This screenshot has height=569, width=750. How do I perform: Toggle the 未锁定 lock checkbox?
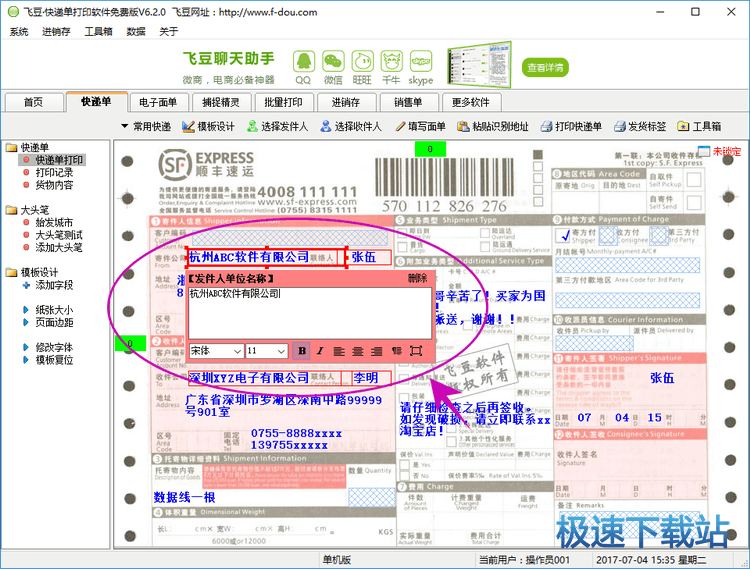pyautogui.click(x=704, y=151)
